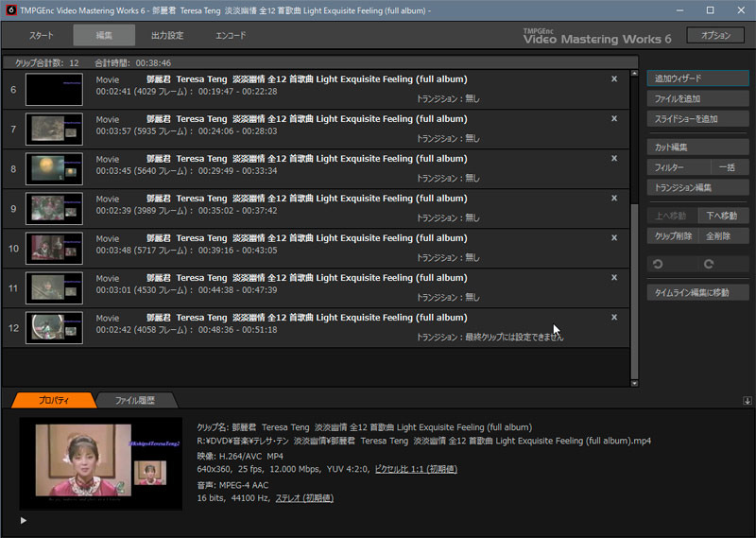Open カット編集
756x538 pixels.
[697, 148]
